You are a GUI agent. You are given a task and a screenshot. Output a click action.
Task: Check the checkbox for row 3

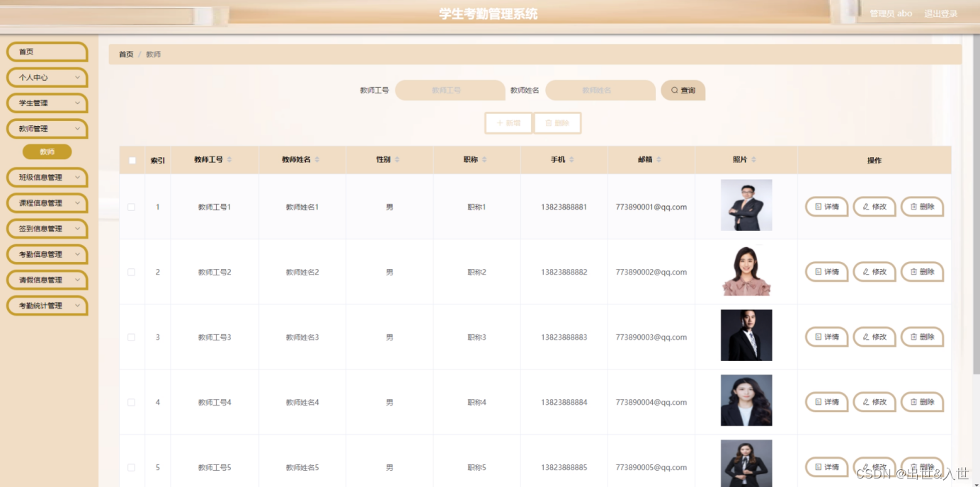pos(131,338)
